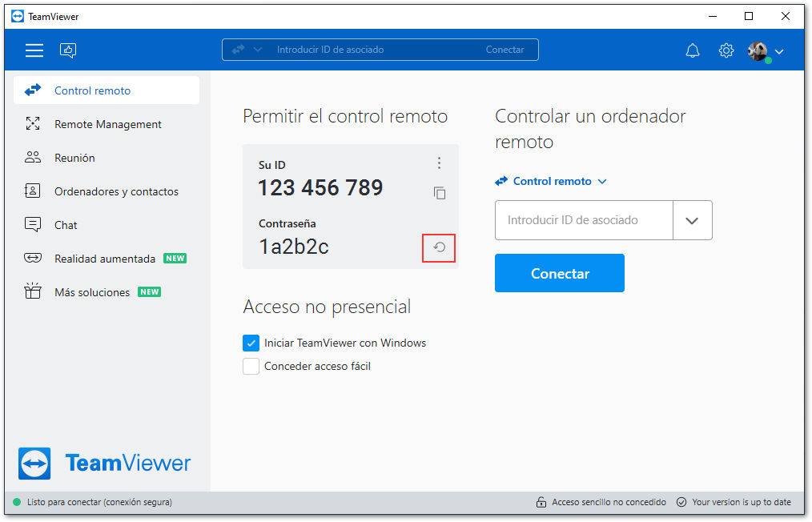Click the Introducir ID de asociado field
Viewport: 812px width, 522px height.
tap(584, 220)
